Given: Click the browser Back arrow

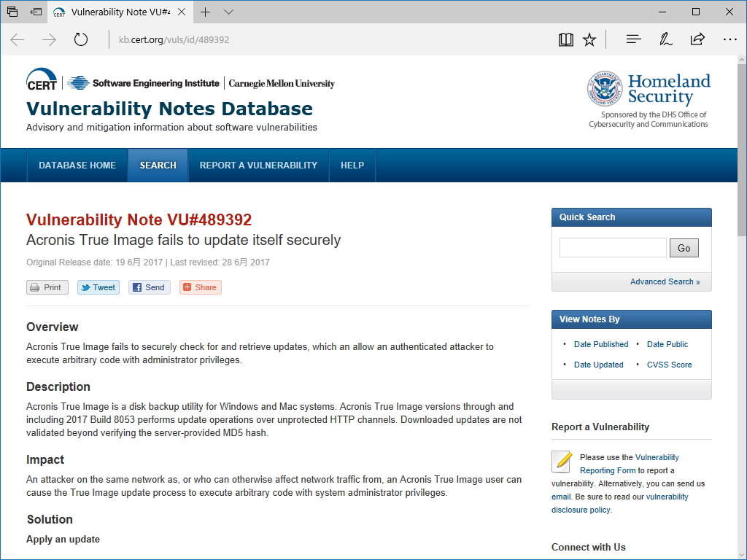Looking at the screenshot, I should coord(18,39).
